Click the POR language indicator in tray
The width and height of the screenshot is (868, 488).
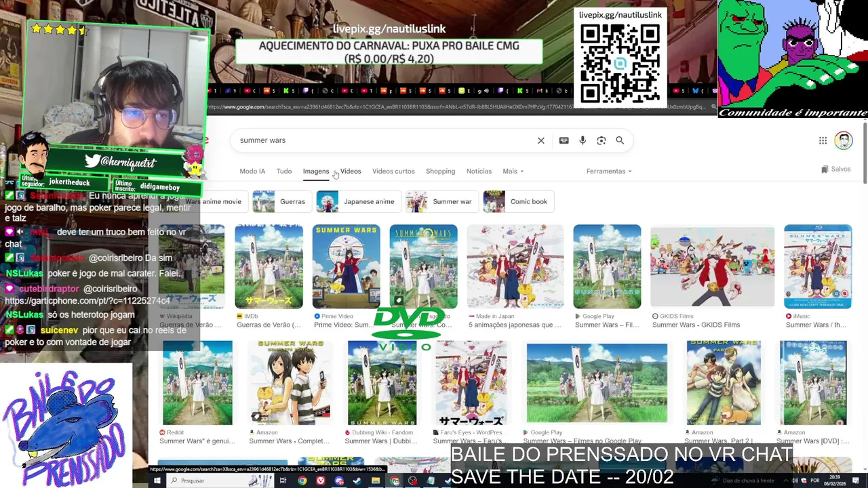coord(815,481)
